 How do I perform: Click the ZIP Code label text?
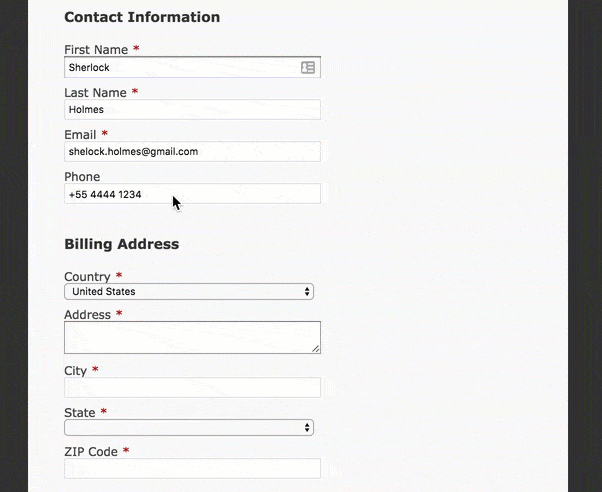pyautogui.click(x=91, y=452)
